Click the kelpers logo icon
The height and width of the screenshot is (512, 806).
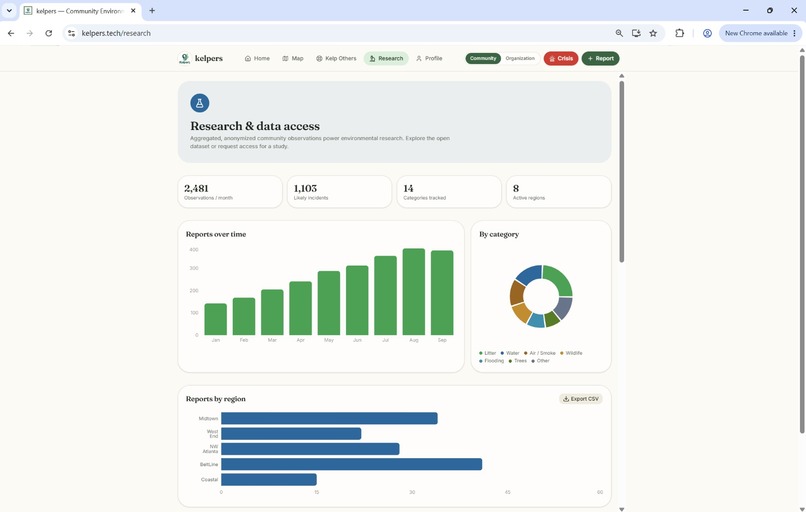pyautogui.click(x=185, y=59)
